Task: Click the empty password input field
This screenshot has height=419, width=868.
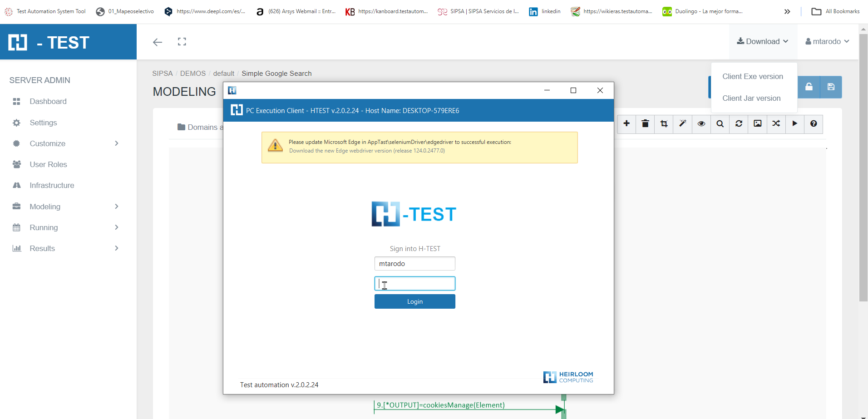Action: tap(414, 283)
